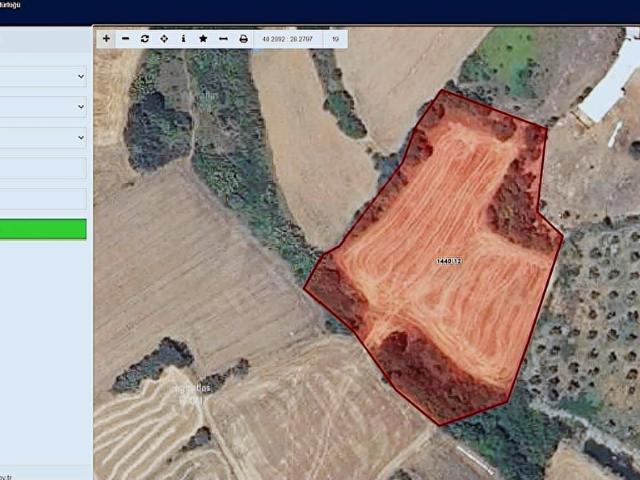640x480 pixels.
Task: Click the star favorites icon
Action: coord(203,39)
